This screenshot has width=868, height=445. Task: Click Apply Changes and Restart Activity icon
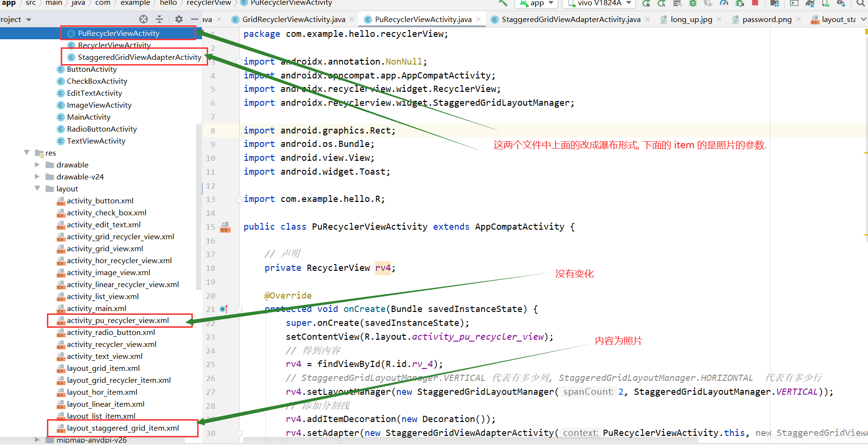click(x=662, y=3)
